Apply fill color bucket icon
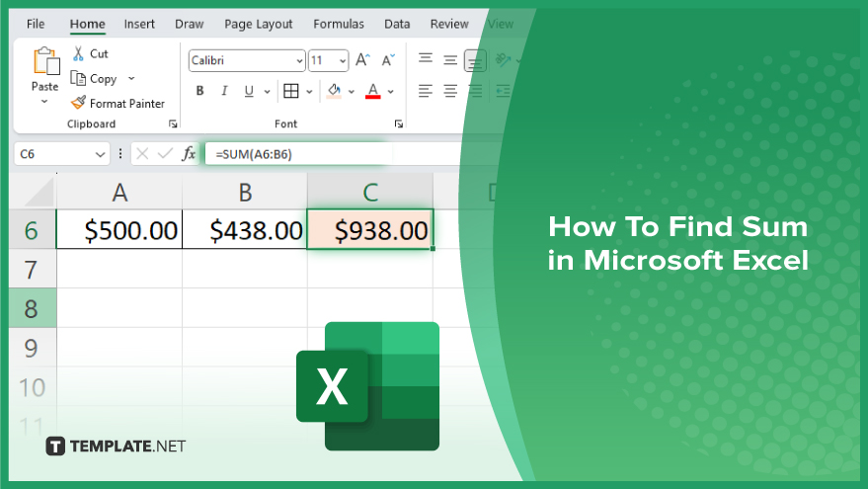The height and width of the screenshot is (489, 868). point(334,91)
